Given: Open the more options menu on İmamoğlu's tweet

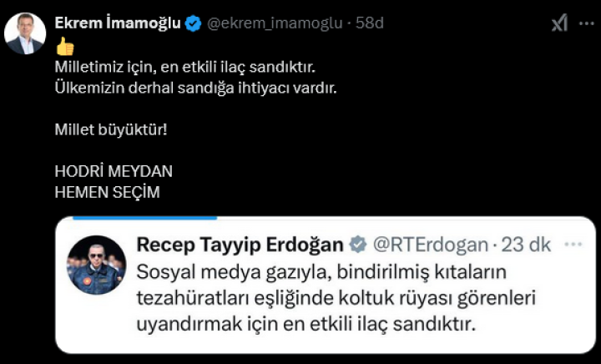Looking at the screenshot, I should coord(586,23).
